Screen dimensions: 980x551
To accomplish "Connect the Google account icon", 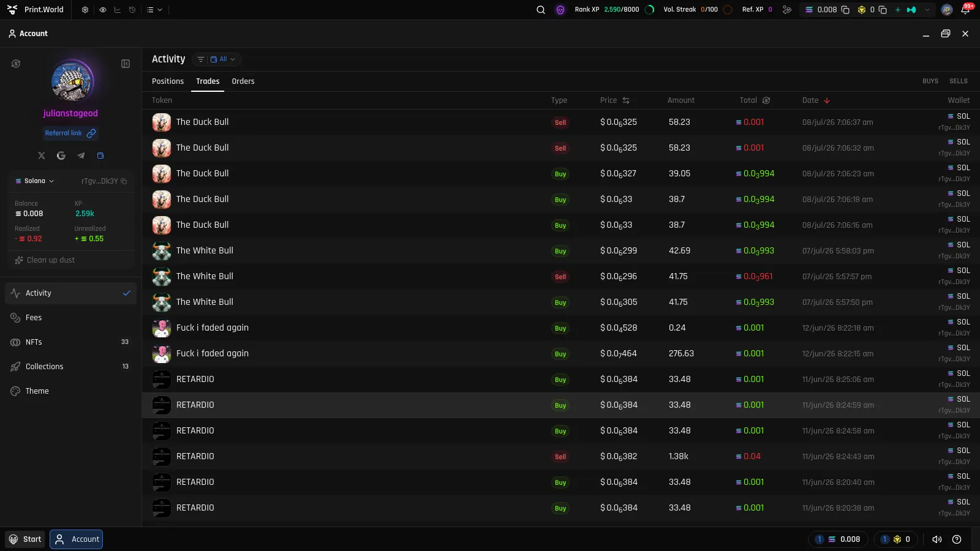I will (x=61, y=156).
